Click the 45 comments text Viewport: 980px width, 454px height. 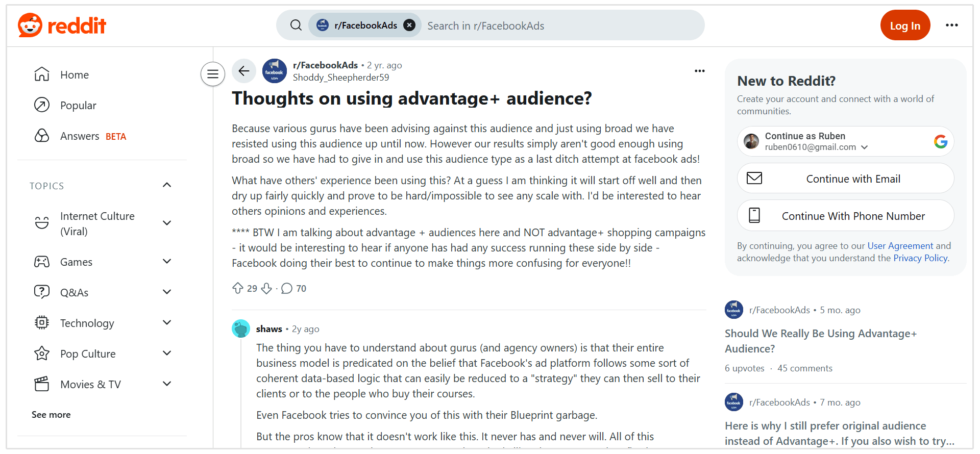pyautogui.click(x=805, y=368)
